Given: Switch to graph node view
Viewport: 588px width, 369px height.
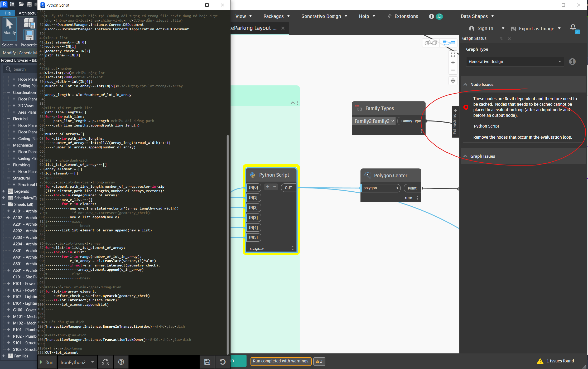Looking at the screenshot, I should pyautogui.click(x=449, y=43).
